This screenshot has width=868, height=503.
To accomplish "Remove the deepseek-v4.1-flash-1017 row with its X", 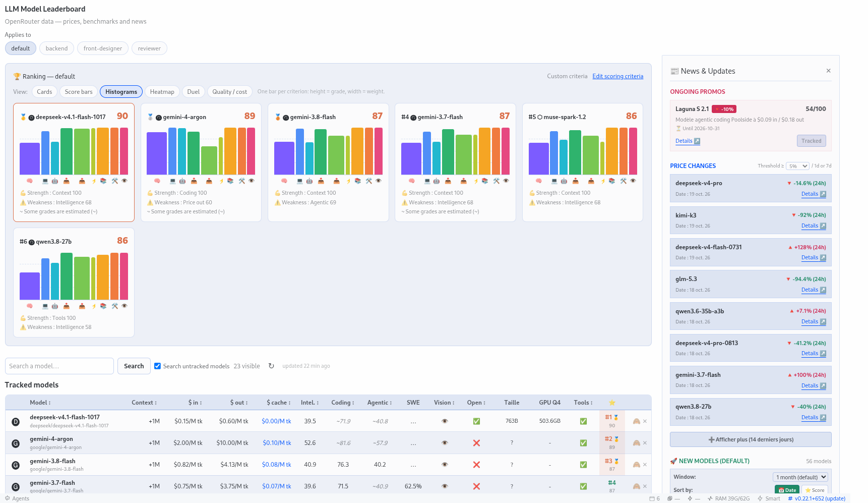I will (x=645, y=421).
